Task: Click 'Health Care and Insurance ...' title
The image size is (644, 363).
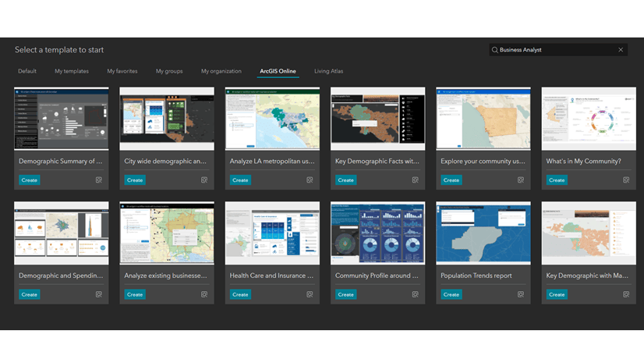Action: pos(271,276)
